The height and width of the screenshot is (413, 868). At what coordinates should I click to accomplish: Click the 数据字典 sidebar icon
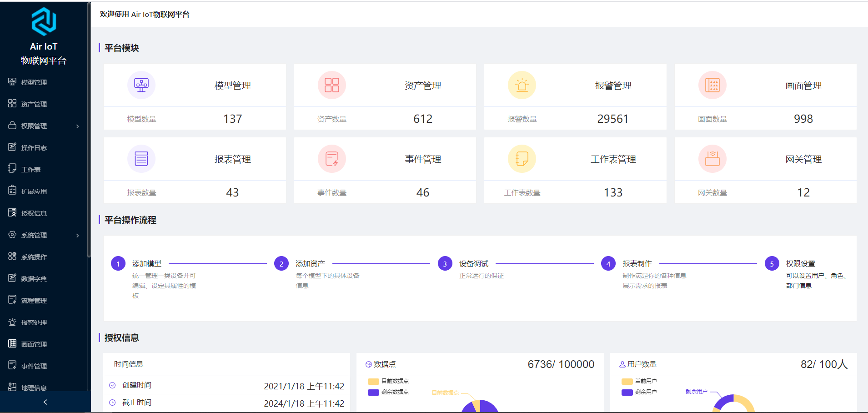coord(12,278)
